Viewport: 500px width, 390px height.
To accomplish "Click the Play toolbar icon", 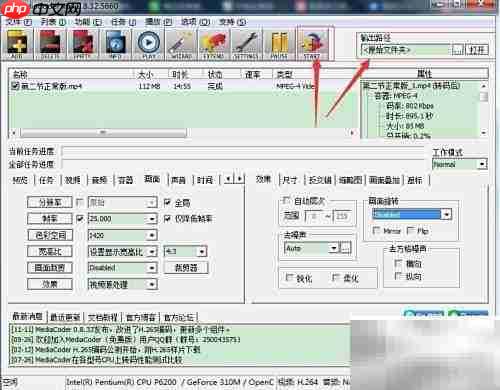I will tap(149, 44).
